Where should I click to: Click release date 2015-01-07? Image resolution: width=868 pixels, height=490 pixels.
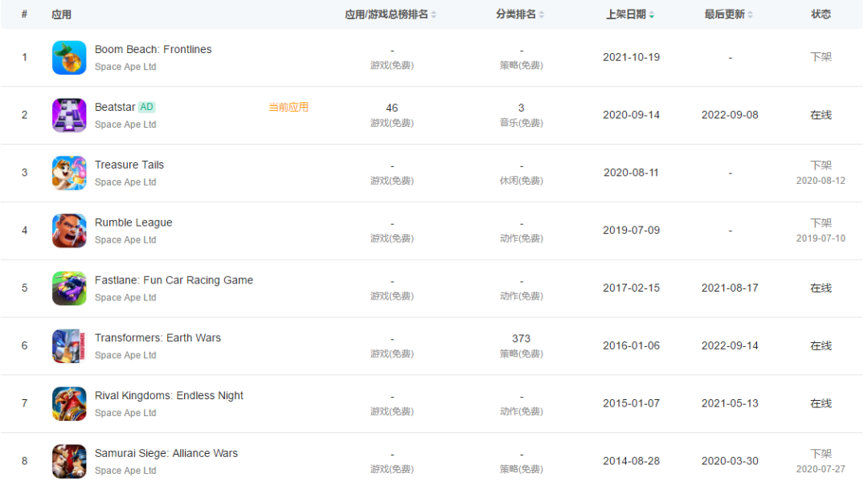(631, 404)
